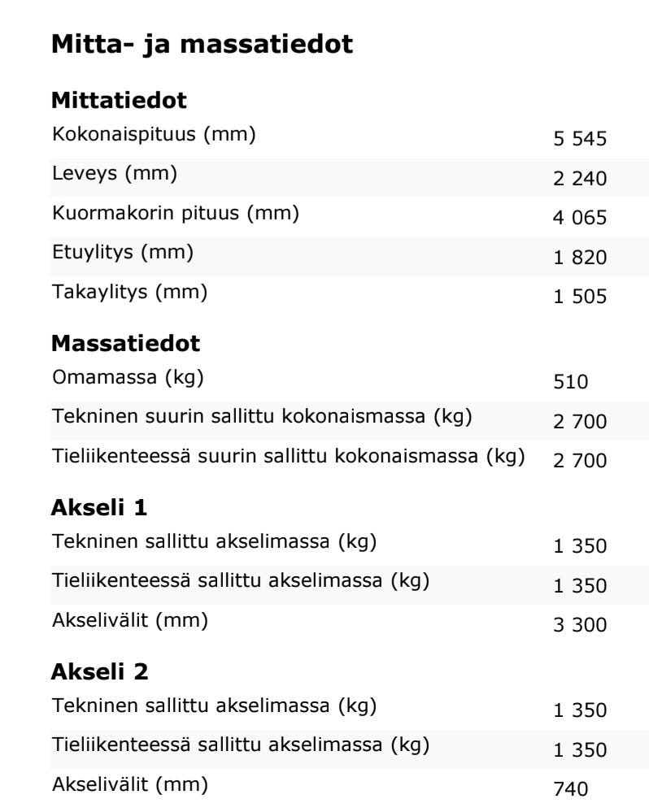The width and height of the screenshot is (649, 812).
Task: Select Akseli 2 Tekninen sallittu akselimassa label
Action: 215,706
